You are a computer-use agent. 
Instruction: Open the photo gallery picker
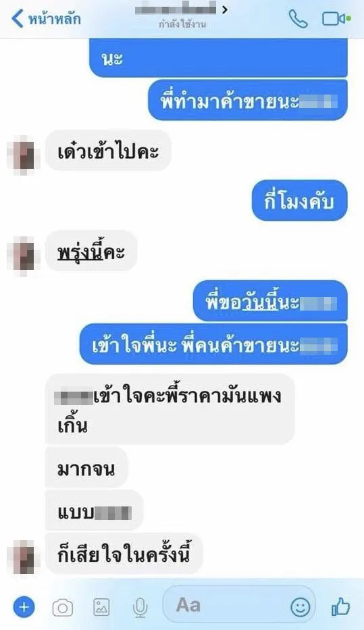click(x=101, y=607)
